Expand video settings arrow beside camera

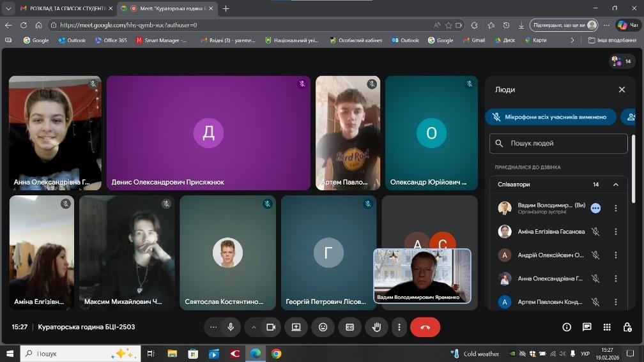click(254, 327)
